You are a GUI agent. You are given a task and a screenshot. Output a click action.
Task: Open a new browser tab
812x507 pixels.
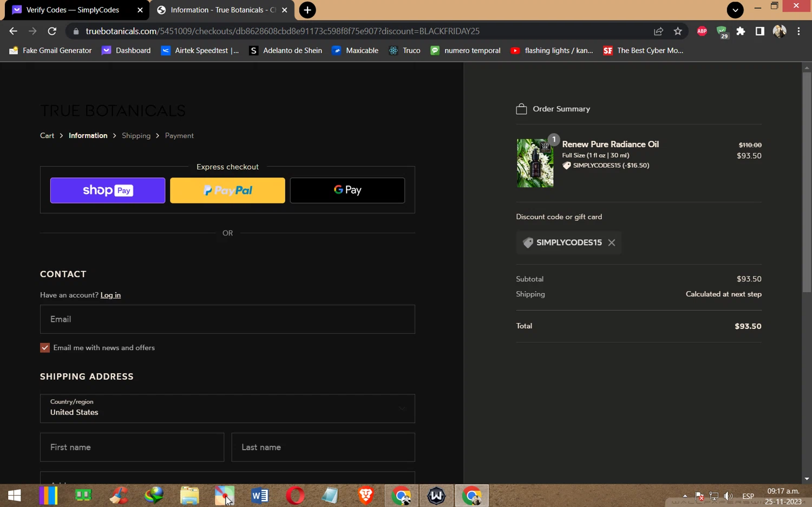[x=307, y=10]
